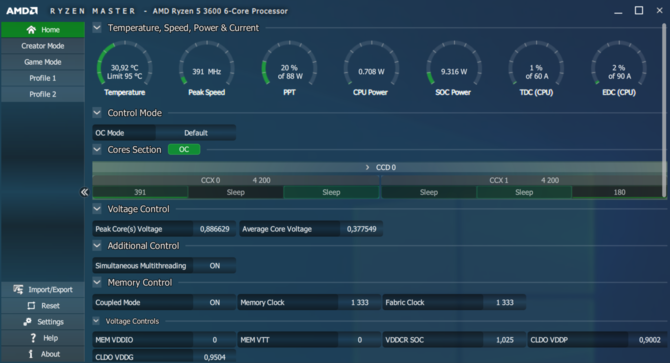Toggle the green OC badge in Cores Section

(184, 149)
